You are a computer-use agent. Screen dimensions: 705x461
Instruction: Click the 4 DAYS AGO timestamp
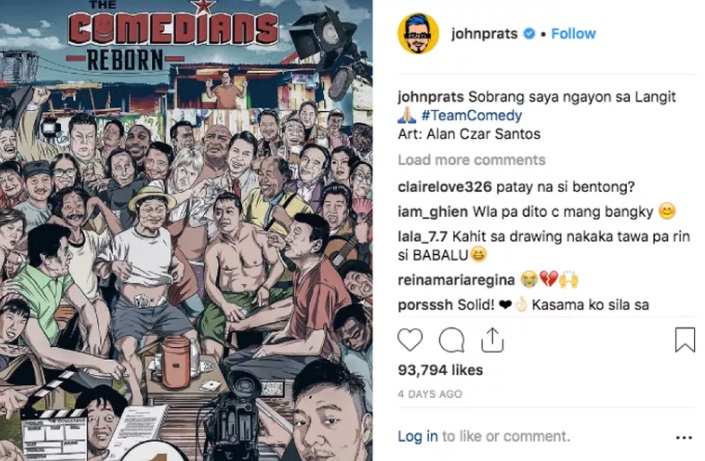tap(430, 394)
